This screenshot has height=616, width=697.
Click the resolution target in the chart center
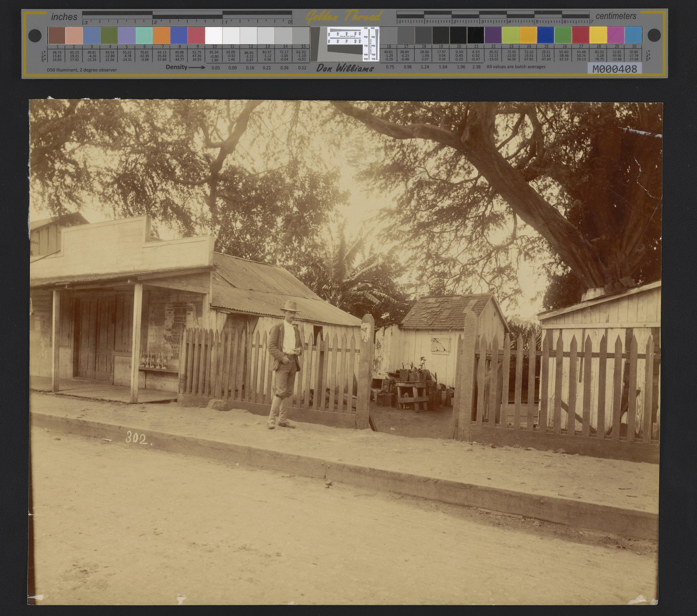345,44
